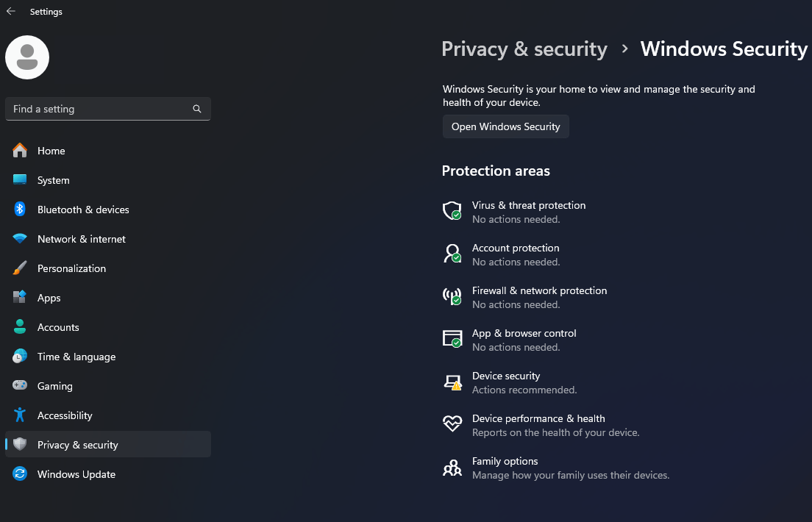
Task: Click the Virus & threat protection shield icon
Action: tap(452, 212)
